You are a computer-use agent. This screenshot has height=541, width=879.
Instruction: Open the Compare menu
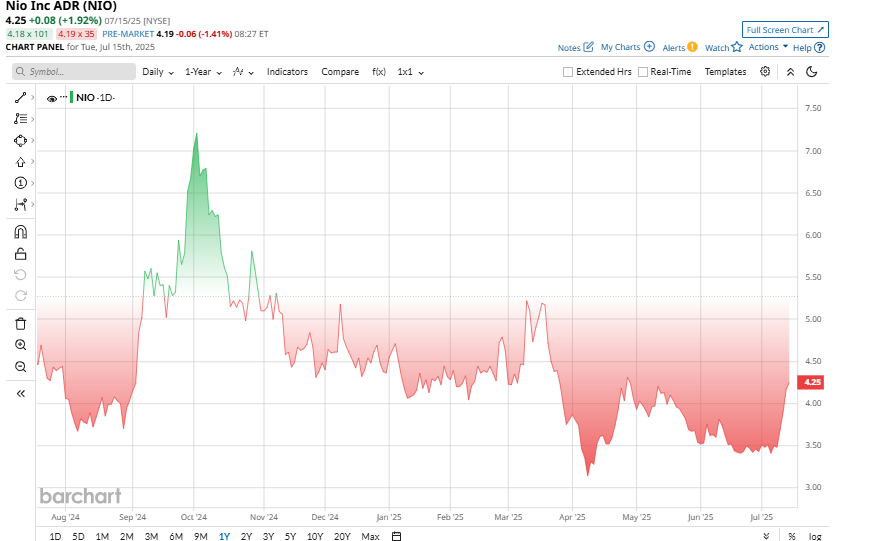click(x=340, y=72)
